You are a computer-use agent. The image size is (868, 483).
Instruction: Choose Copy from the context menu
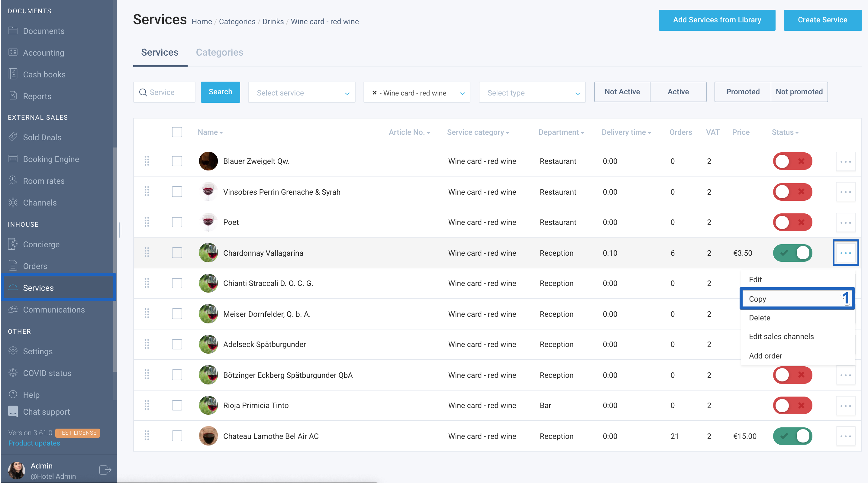pos(797,299)
